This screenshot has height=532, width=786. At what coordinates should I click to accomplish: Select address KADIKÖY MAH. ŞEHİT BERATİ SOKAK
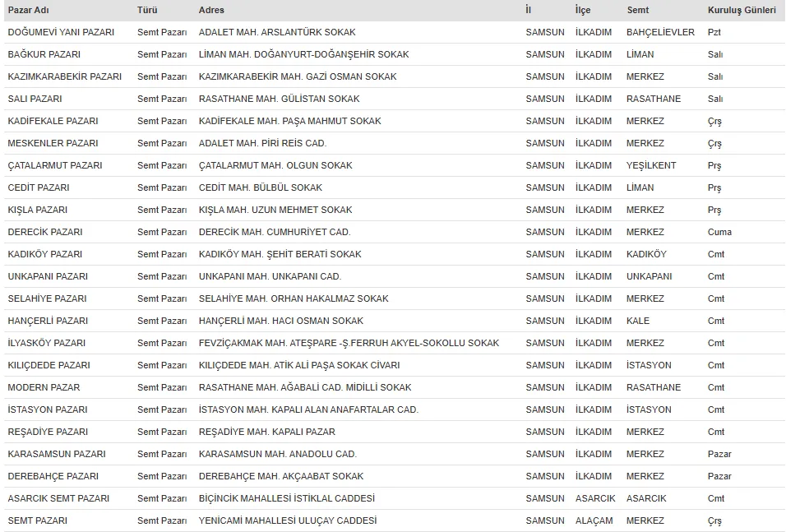click(x=280, y=254)
